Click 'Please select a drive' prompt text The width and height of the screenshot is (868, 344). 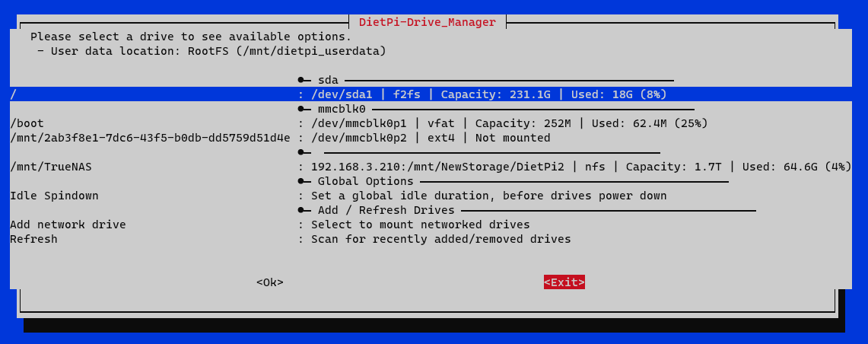point(191,37)
